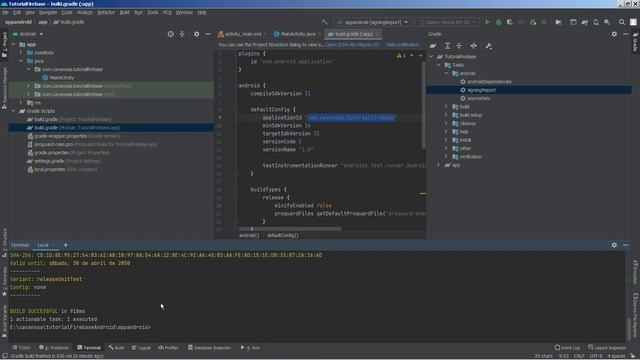The width and height of the screenshot is (640, 360).
Task: Click the Make Project hammer icon
Action: click(x=324, y=22)
